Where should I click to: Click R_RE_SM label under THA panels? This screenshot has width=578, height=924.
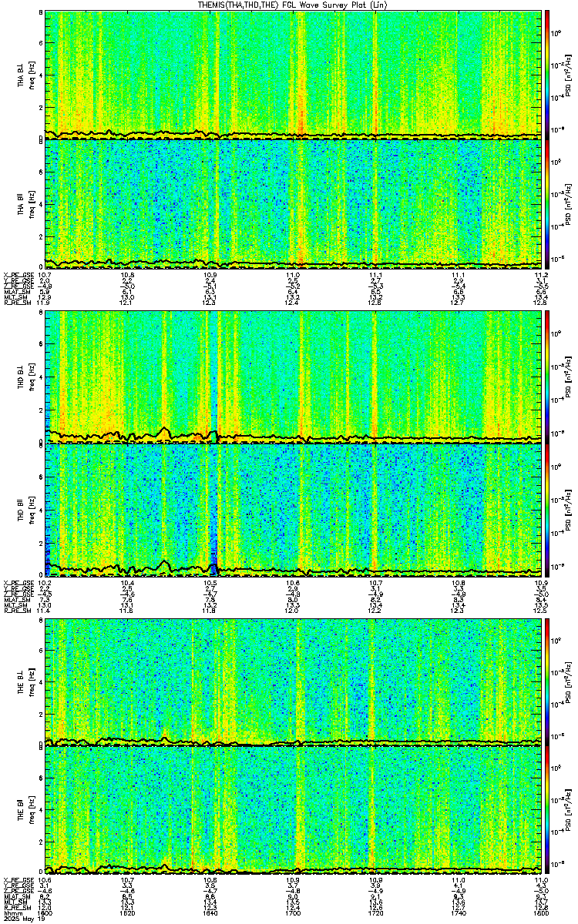point(17,303)
